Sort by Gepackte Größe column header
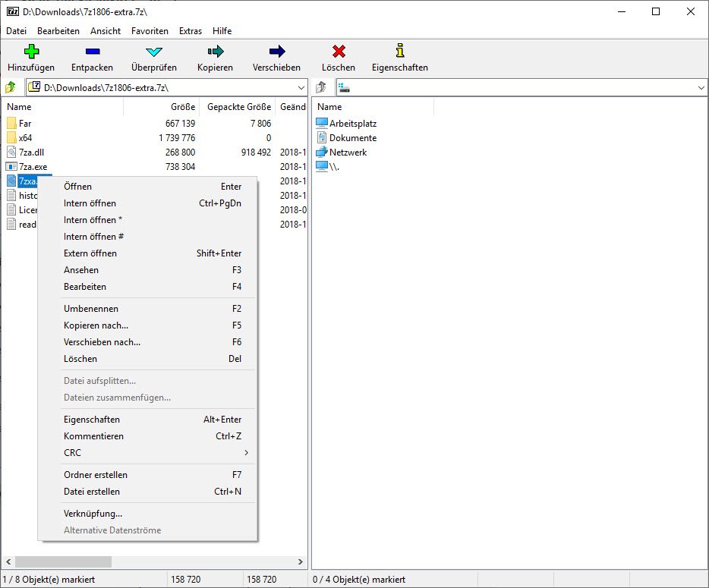 point(238,107)
